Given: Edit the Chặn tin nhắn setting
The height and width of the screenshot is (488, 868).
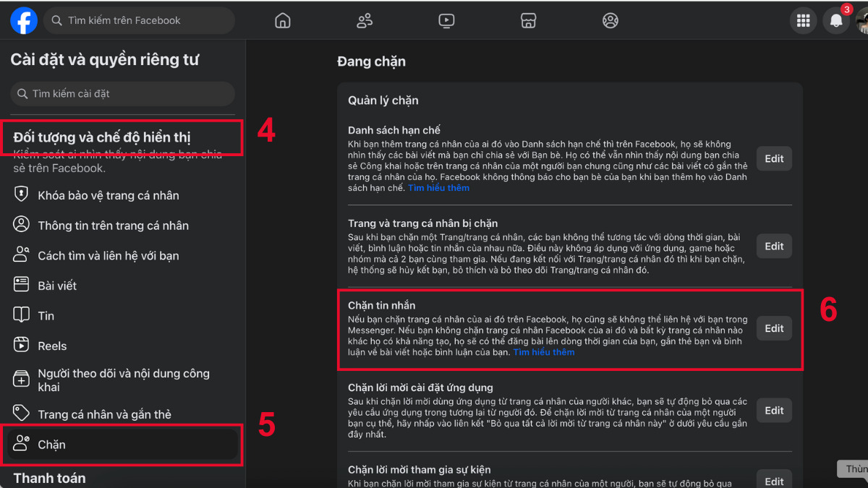Looking at the screenshot, I should coord(774,328).
